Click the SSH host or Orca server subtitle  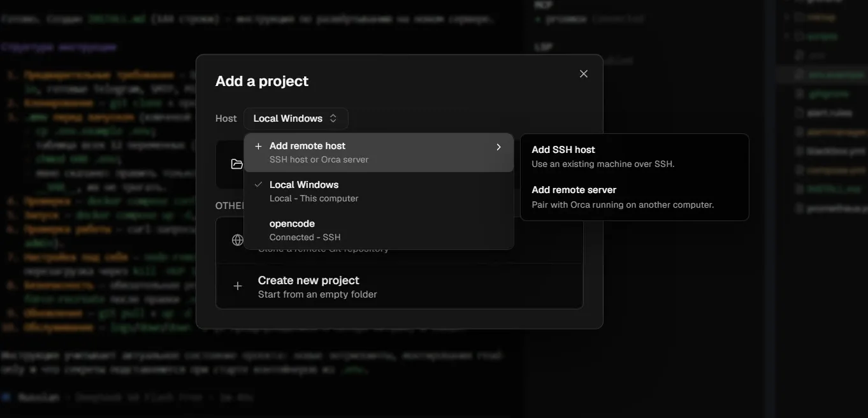pyautogui.click(x=319, y=159)
